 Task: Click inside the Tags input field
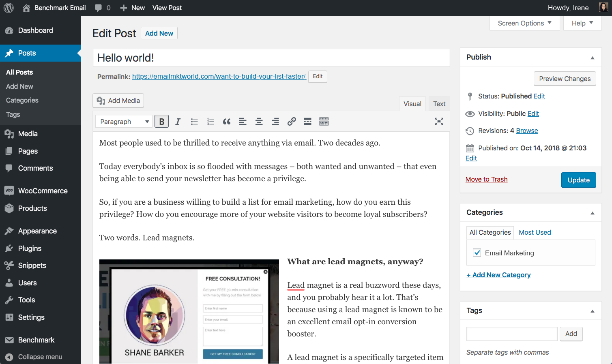(x=511, y=334)
